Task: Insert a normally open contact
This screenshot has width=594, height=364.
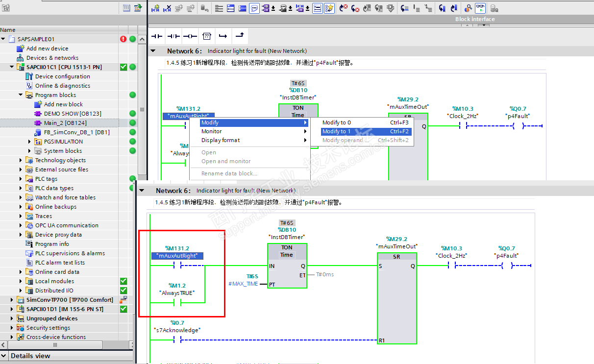Action: coord(157,36)
